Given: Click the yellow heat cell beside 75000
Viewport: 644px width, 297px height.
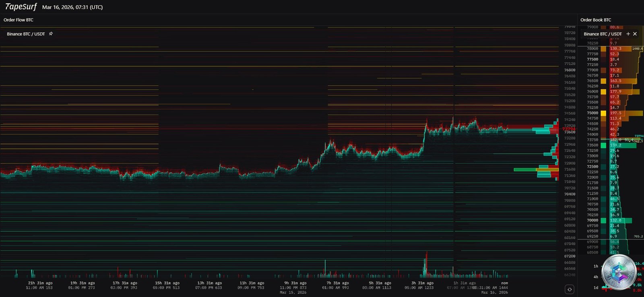Looking at the screenshot, I should coord(603,113).
